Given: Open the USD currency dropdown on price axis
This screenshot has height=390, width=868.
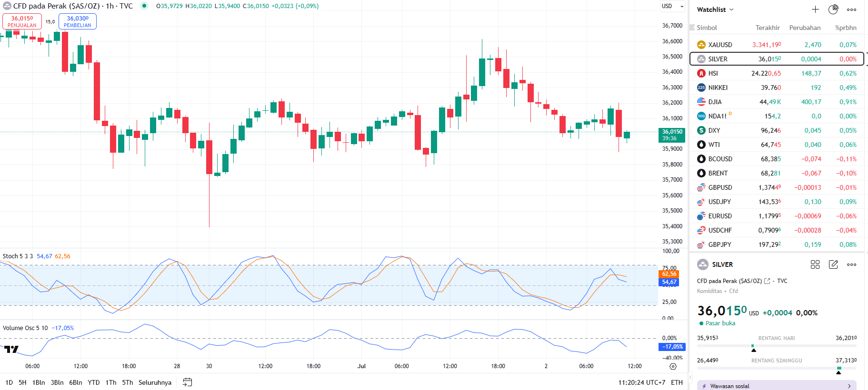Looking at the screenshot, I should (x=672, y=6).
